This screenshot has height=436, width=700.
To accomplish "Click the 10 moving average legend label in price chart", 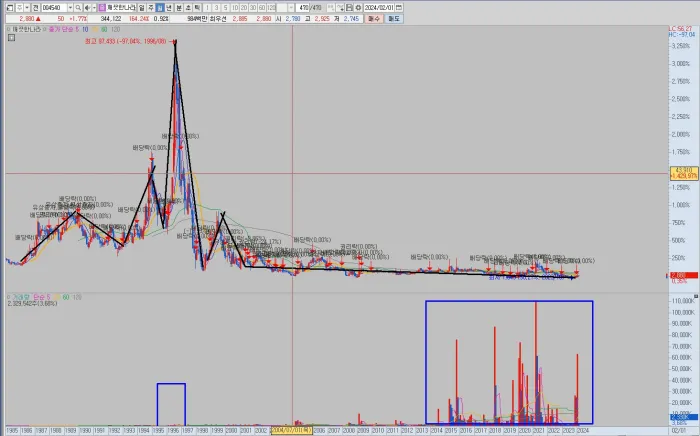I will pyautogui.click(x=85, y=29).
